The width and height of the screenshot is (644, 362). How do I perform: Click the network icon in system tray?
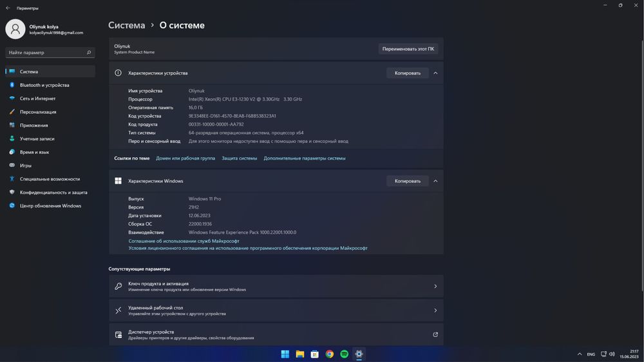603,354
